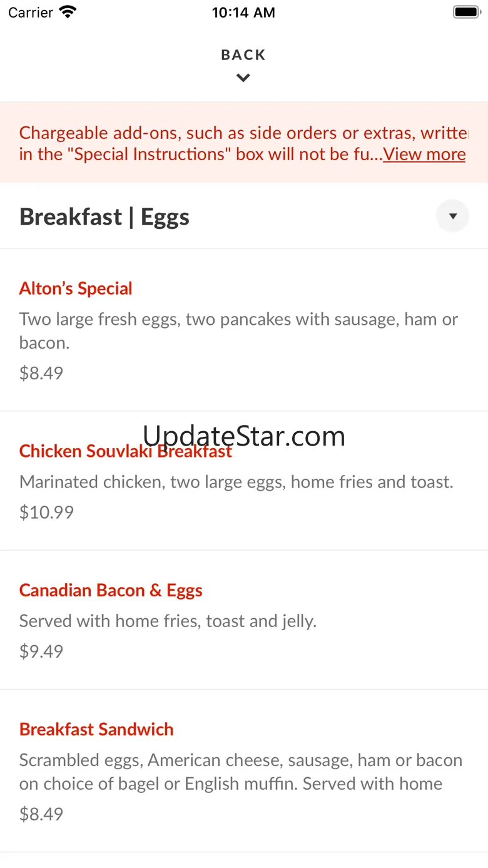Select the Chicken Souvlaki Breakfast item
Viewport: 488px width, 868px height.
point(125,452)
